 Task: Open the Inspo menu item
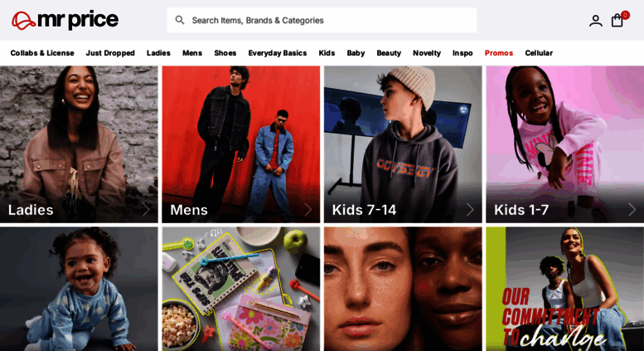click(x=462, y=53)
